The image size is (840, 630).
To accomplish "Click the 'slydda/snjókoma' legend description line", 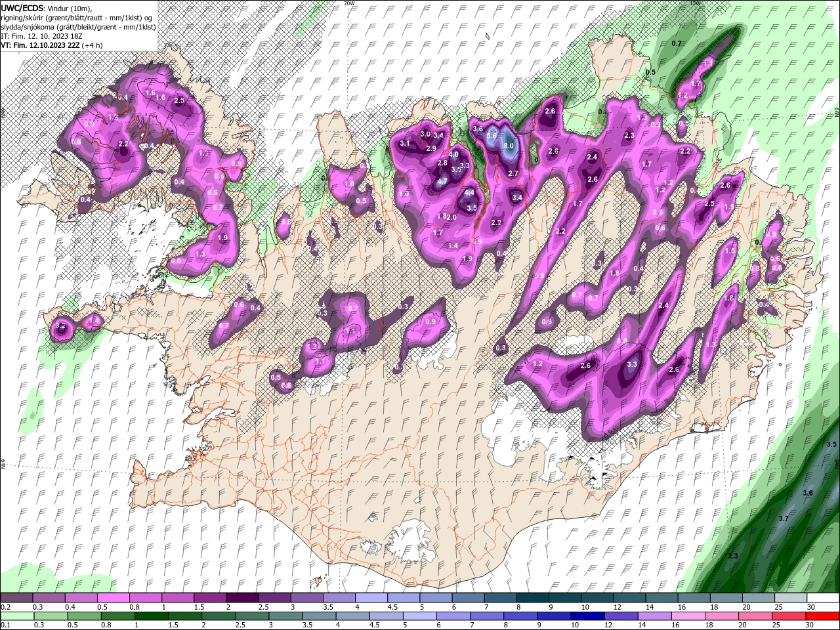I will pyautogui.click(x=78, y=27).
